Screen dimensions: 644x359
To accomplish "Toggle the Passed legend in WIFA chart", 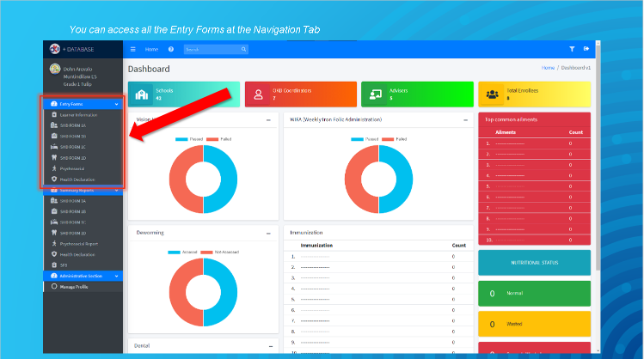I will [x=365, y=138].
